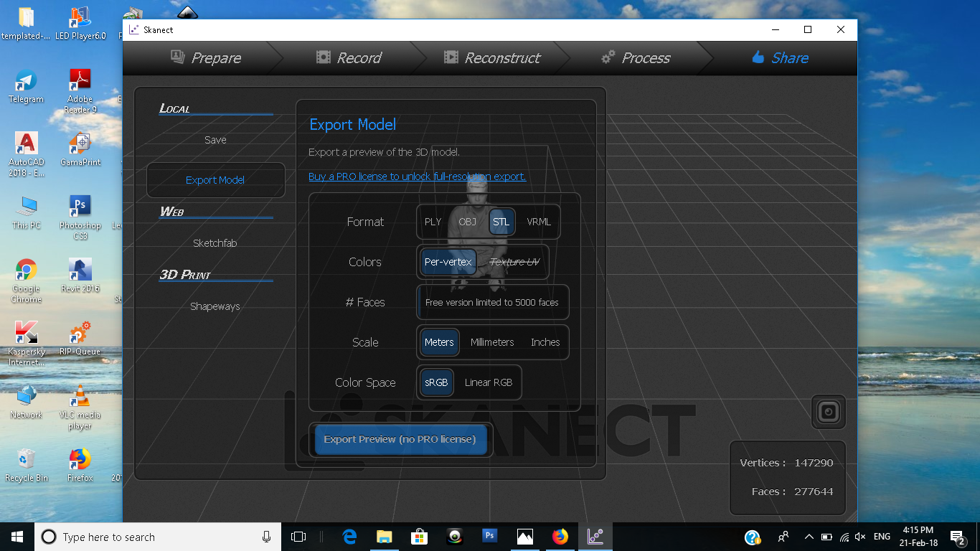Open the Adobe Reader 9 desktop icon

coord(80,91)
